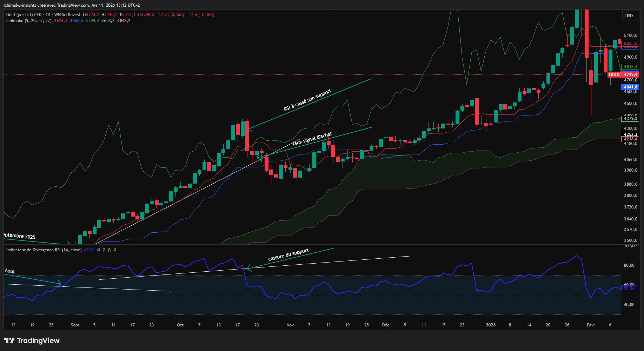
Task: Click the '2026' year marker on time axis
Action: click(491, 325)
